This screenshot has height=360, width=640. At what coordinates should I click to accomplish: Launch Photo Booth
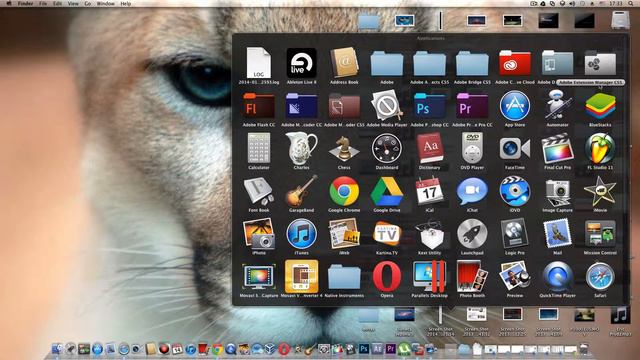472,277
